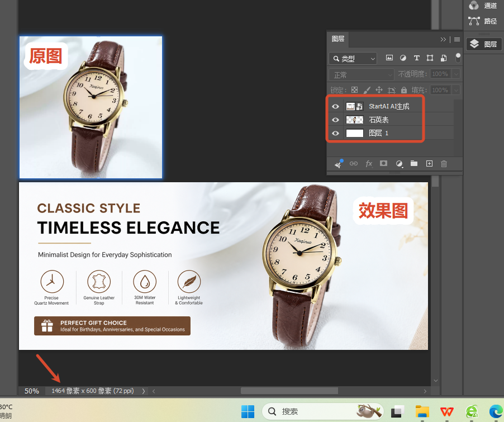Open Microsoft Edge from the taskbar
The height and width of the screenshot is (422, 504).
click(496, 411)
